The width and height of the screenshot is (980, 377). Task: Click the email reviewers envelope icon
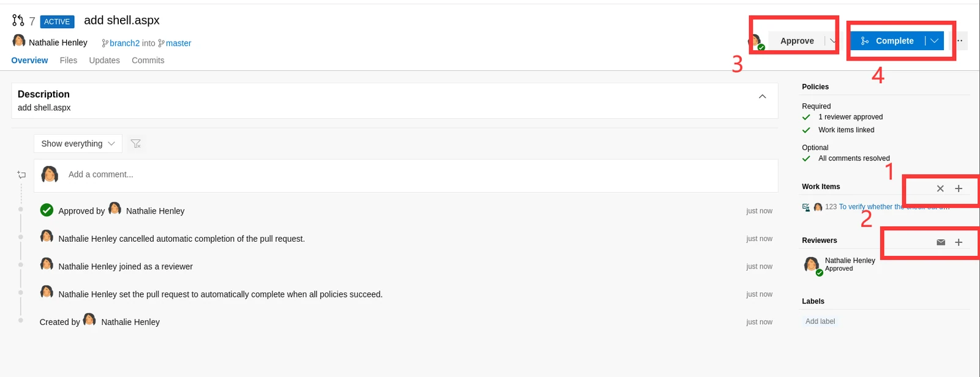(x=941, y=242)
